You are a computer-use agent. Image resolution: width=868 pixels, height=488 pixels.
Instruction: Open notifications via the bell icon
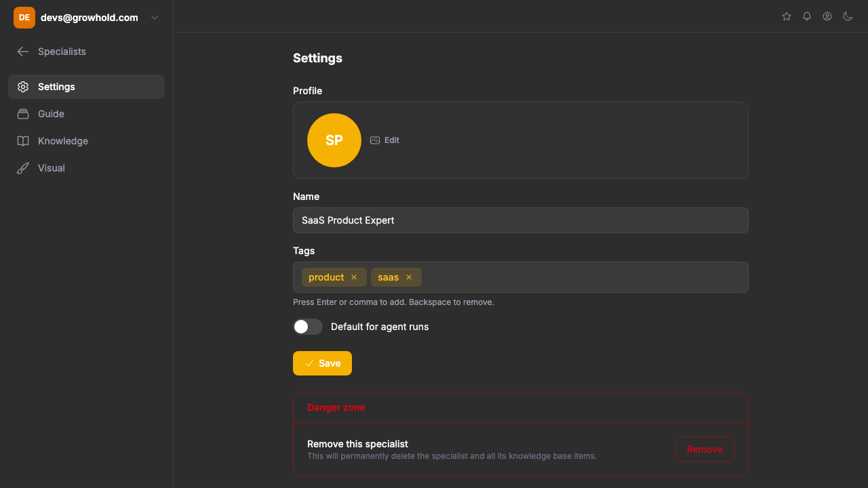tap(806, 16)
